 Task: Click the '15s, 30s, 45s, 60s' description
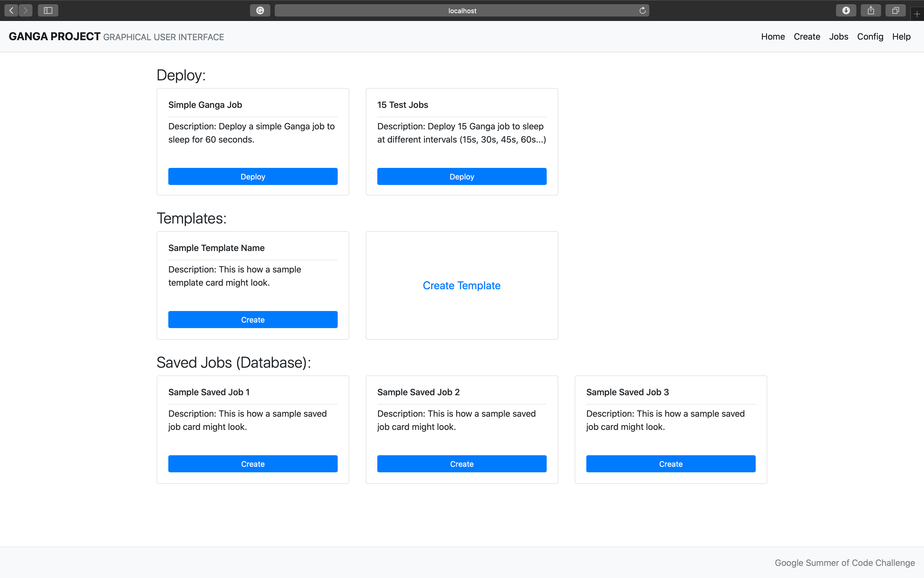(462, 133)
